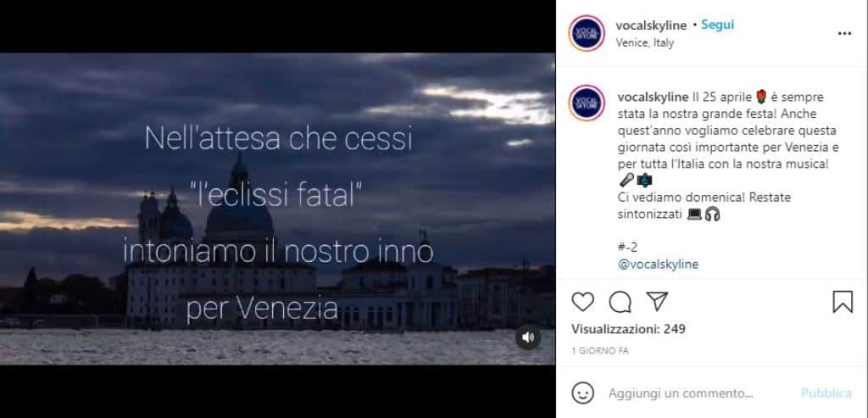Image resolution: width=868 pixels, height=418 pixels.
Task: Click the Visualizzazioni: 249 view count
Action: pyautogui.click(x=628, y=329)
